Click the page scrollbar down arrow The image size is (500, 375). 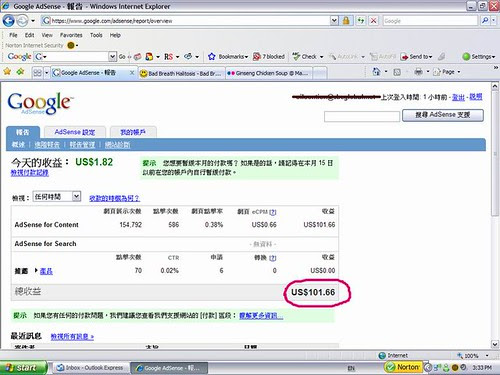[495, 344]
